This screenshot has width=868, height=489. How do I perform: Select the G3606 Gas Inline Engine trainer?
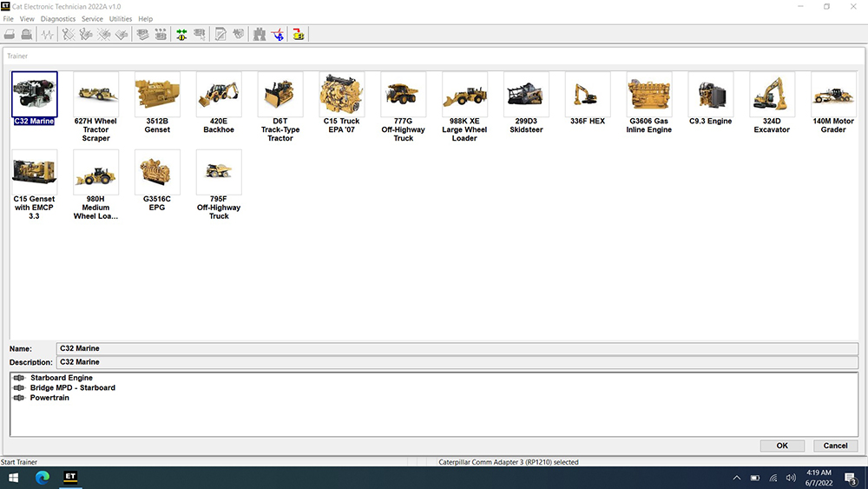click(x=648, y=102)
